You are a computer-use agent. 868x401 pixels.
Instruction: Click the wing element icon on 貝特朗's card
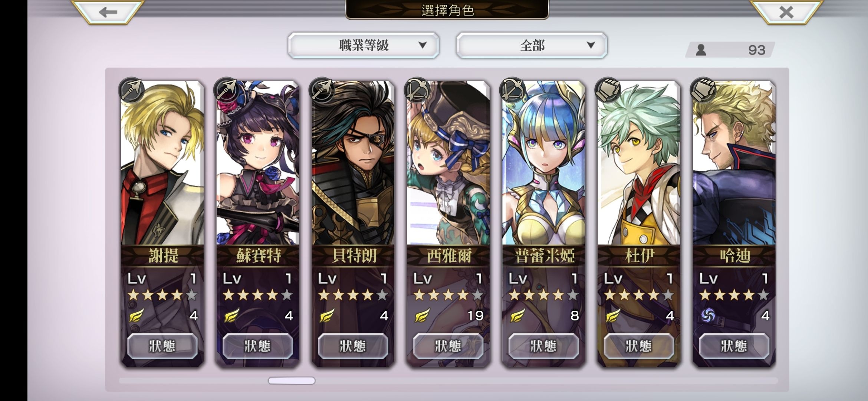pos(327,316)
